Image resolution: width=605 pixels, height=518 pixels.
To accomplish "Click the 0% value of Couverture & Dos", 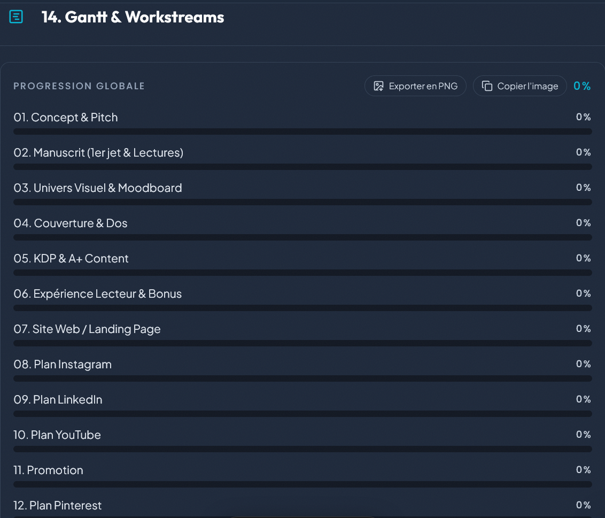I will click(583, 223).
